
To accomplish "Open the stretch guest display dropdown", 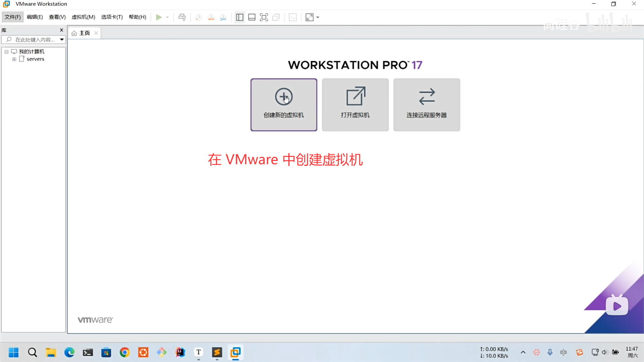I will pos(318,17).
